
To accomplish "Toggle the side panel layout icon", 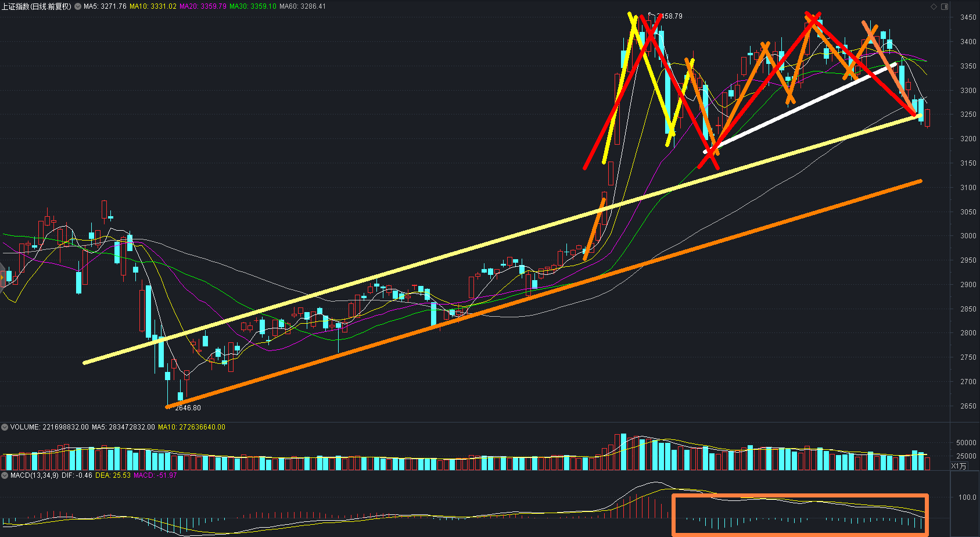I will (x=945, y=7).
